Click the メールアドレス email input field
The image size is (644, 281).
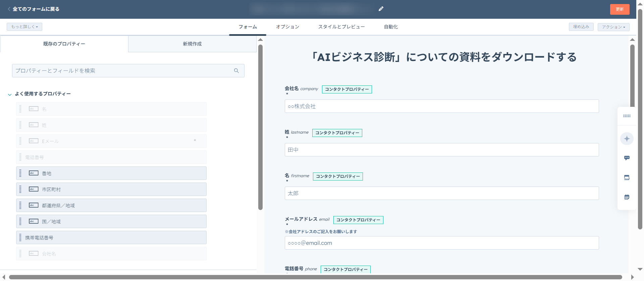click(442, 243)
